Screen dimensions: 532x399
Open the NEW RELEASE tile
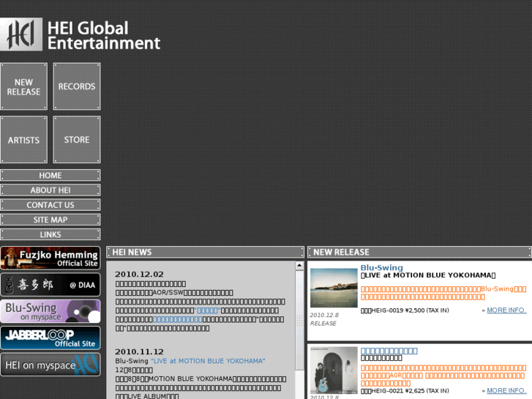(23, 86)
